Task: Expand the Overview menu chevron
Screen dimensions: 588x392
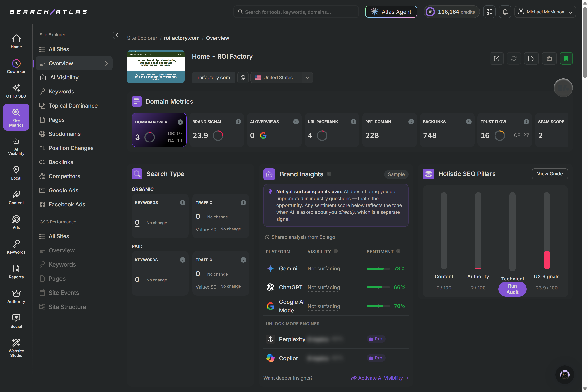Action: pyautogui.click(x=106, y=63)
